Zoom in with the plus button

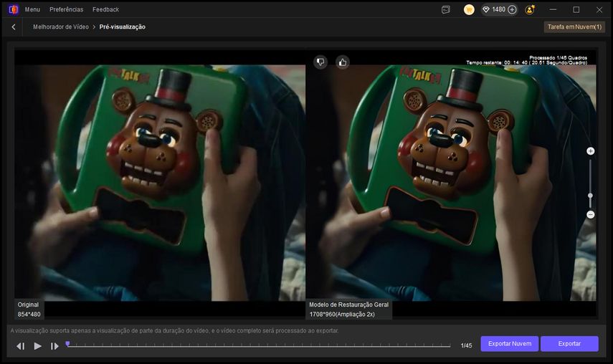pyautogui.click(x=590, y=151)
